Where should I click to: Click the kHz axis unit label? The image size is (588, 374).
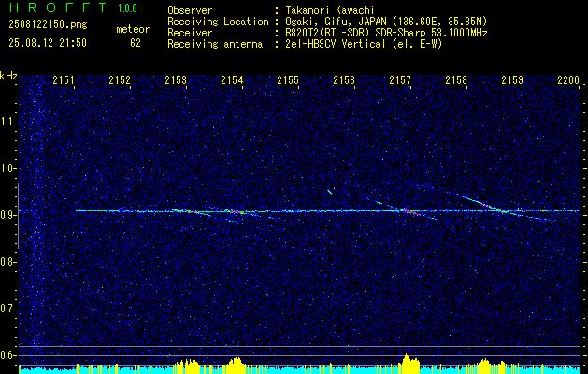pos(8,76)
